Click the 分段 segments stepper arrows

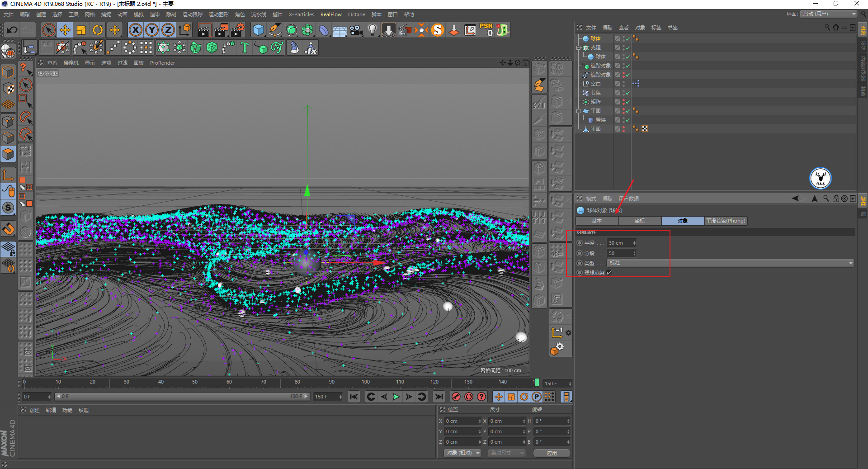634,253
